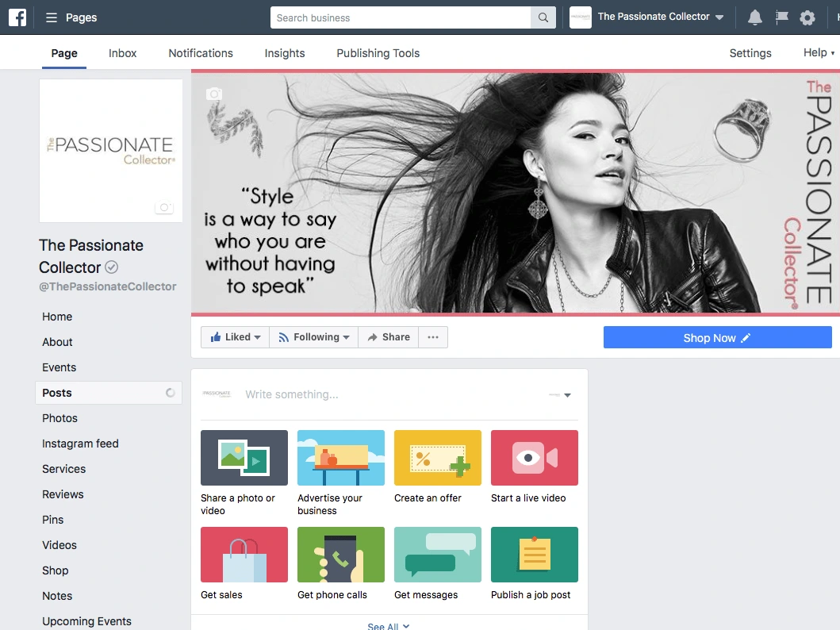Click the Share button

pyautogui.click(x=389, y=337)
